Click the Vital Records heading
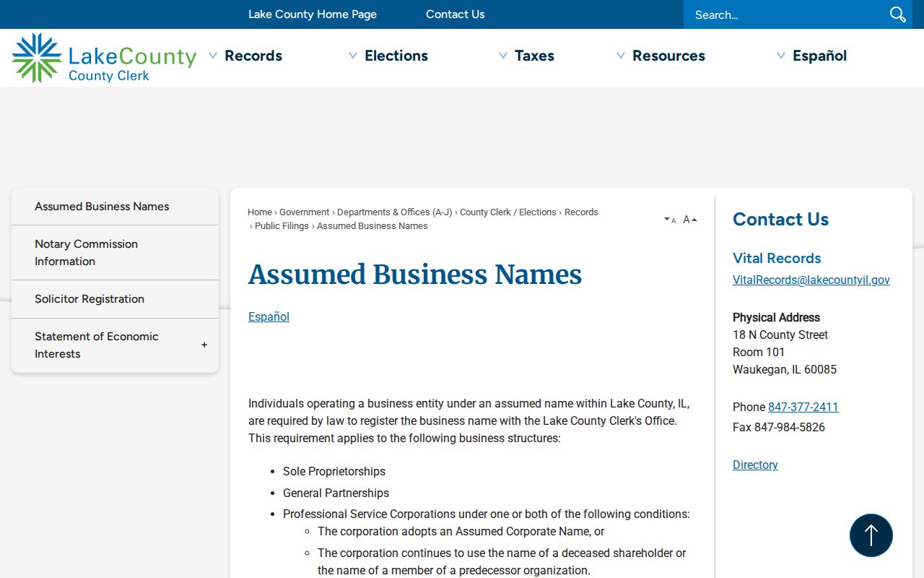The height and width of the screenshot is (578, 924). (x=777, y=258)
